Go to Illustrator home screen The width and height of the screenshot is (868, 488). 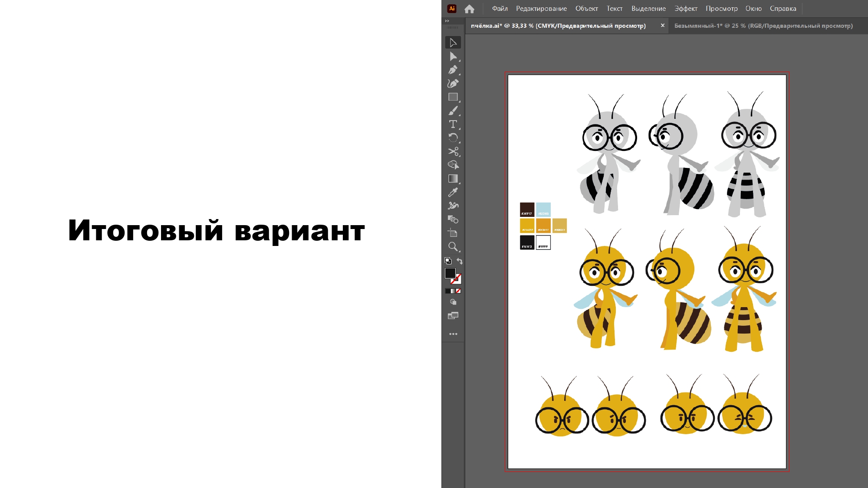[469, 9]
